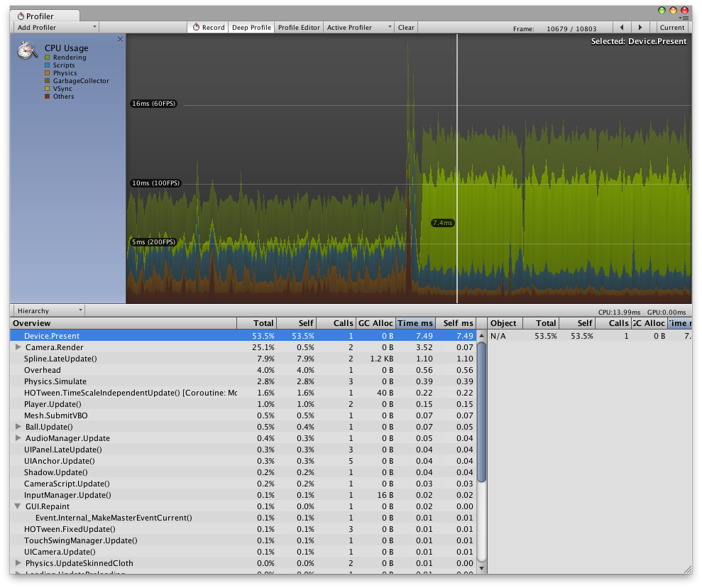The height and width of the screenshot is (588, 702).
Task: Step to the previous frame arrow
Action: point(622,28)
